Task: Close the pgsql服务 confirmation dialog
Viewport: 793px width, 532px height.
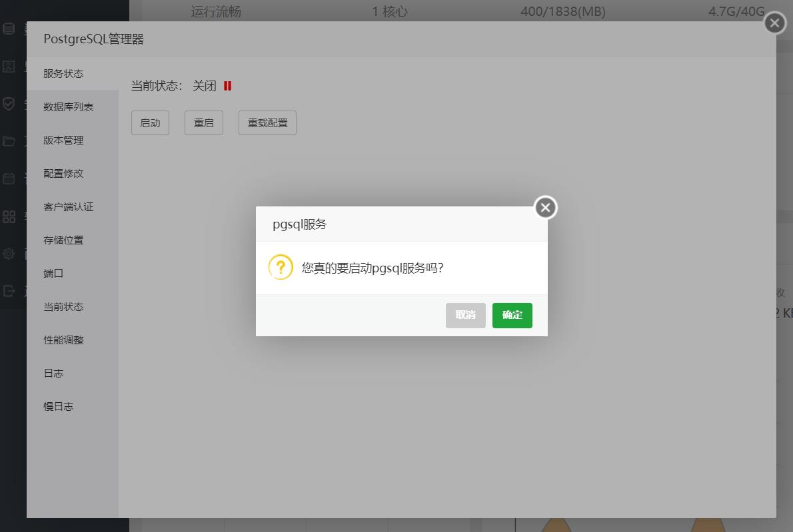Action: click(x=545, y=207)
